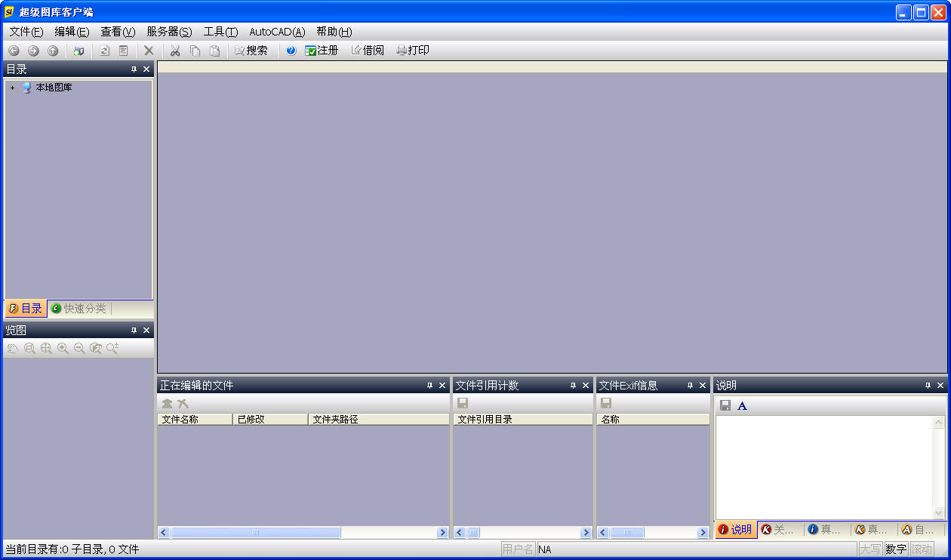Click 文件引用目录 column header
951x560 pixels.
[x=523, y=420]
